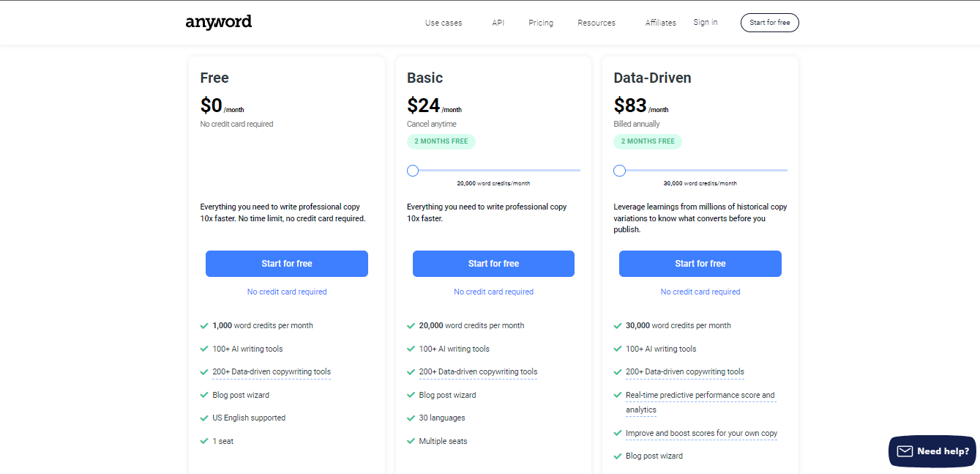Viewport: 980px width, 474px height.
Task: Click the envelope icon in Need help
Action: (905, 451)
